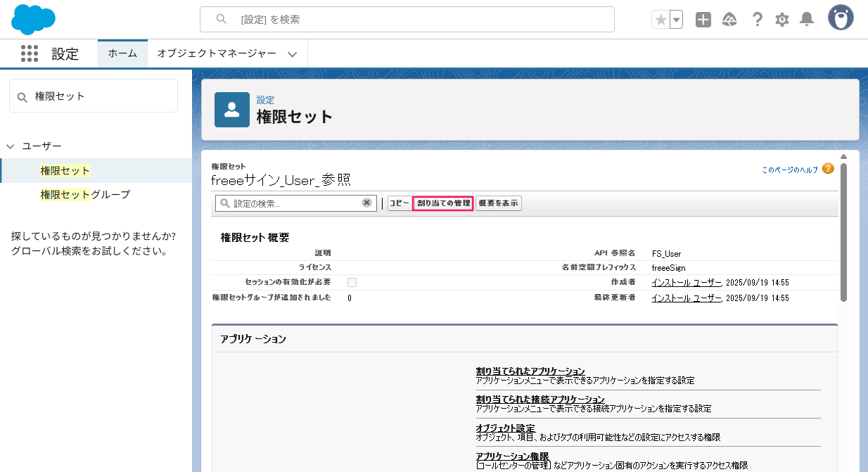Select 権限セット in the sidebar

[x=65, y=171]
